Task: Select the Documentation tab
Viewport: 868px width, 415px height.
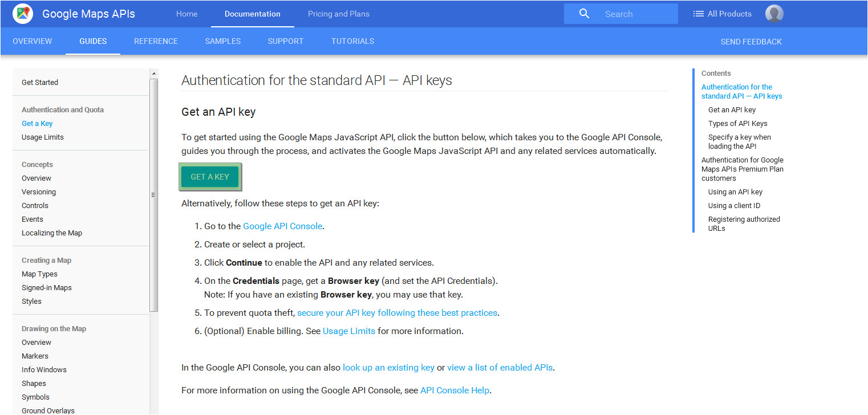Action: [253, 14]
